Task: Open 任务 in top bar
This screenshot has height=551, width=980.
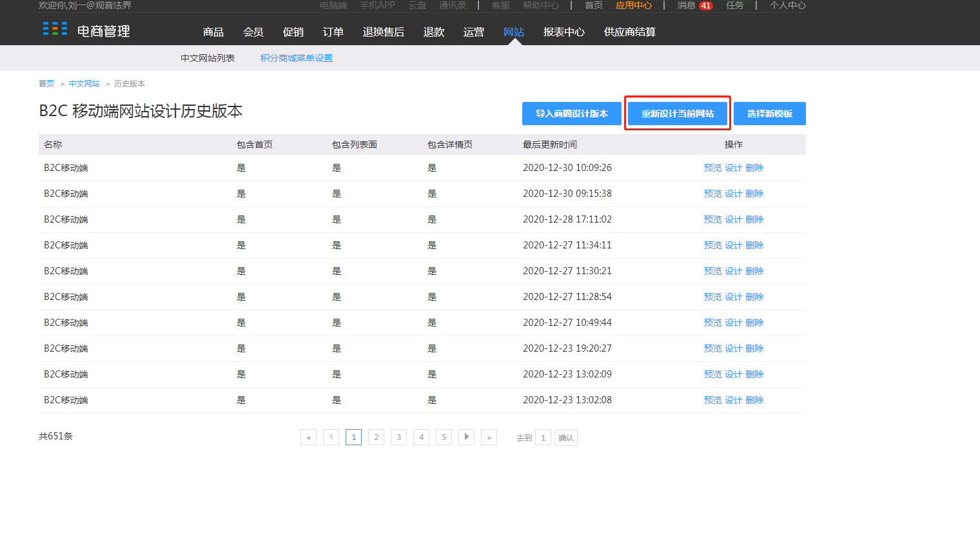Action: click(x=735, y=5)
